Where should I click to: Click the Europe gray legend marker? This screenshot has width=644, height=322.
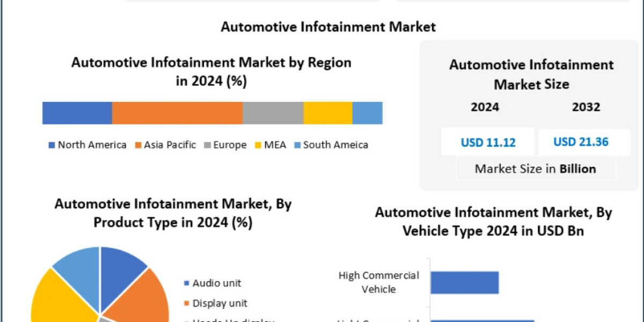(207, 145)
